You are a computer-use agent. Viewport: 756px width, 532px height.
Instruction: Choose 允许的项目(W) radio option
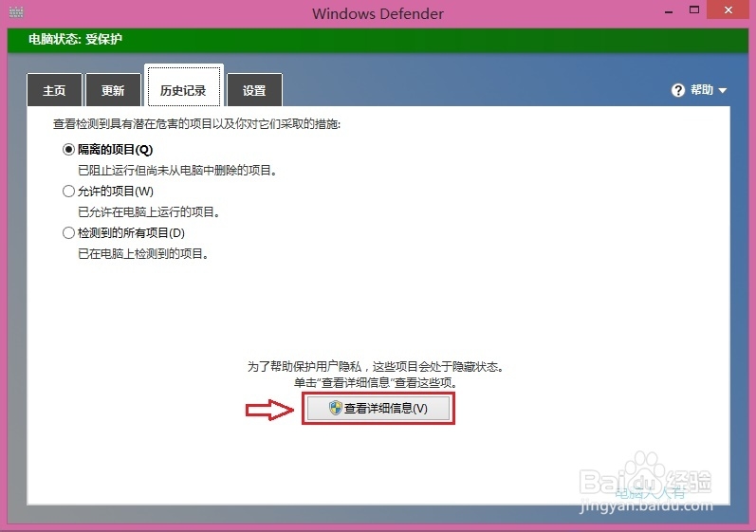(68, 192)
